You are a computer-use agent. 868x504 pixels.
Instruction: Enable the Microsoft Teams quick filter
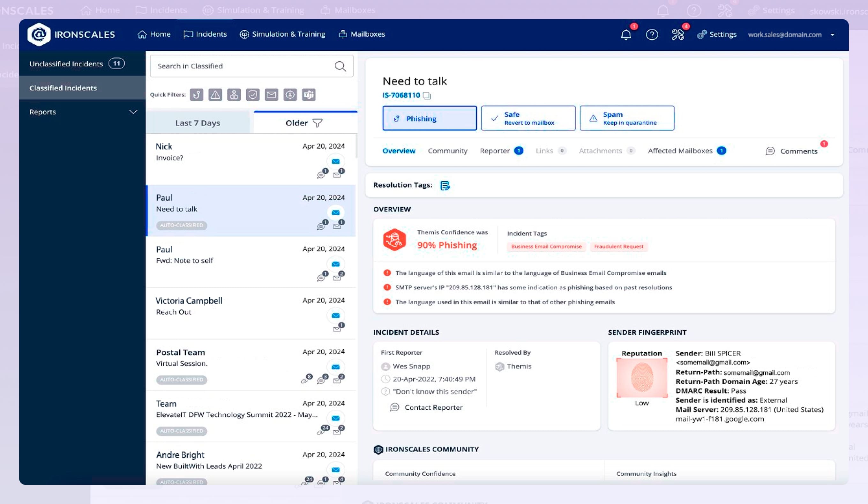(309, 95)
